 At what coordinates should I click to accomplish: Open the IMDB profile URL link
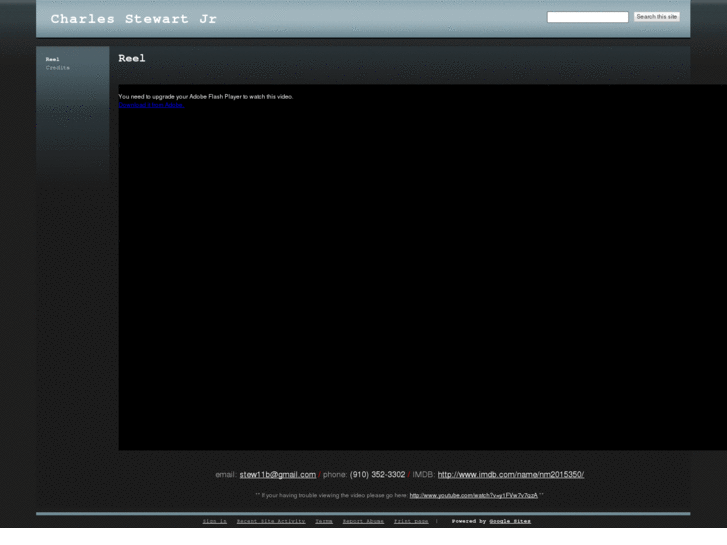tap(510, 474)
